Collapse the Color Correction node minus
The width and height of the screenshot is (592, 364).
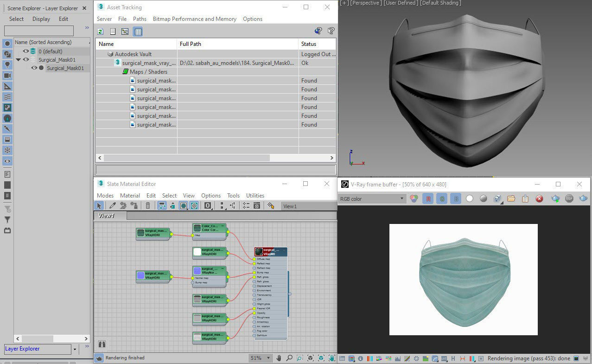(223, 226)
